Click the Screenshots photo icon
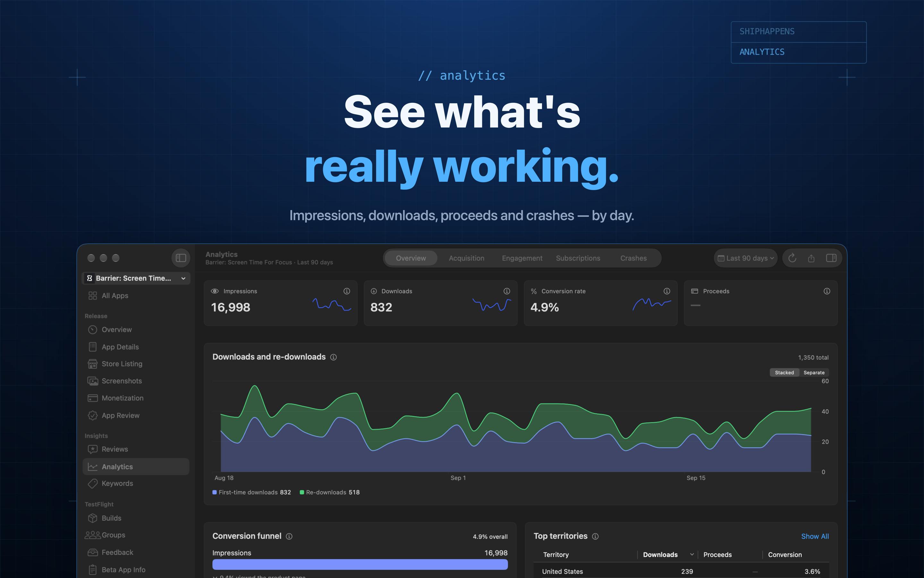The image size is (924, 578). tap(92, 381)
